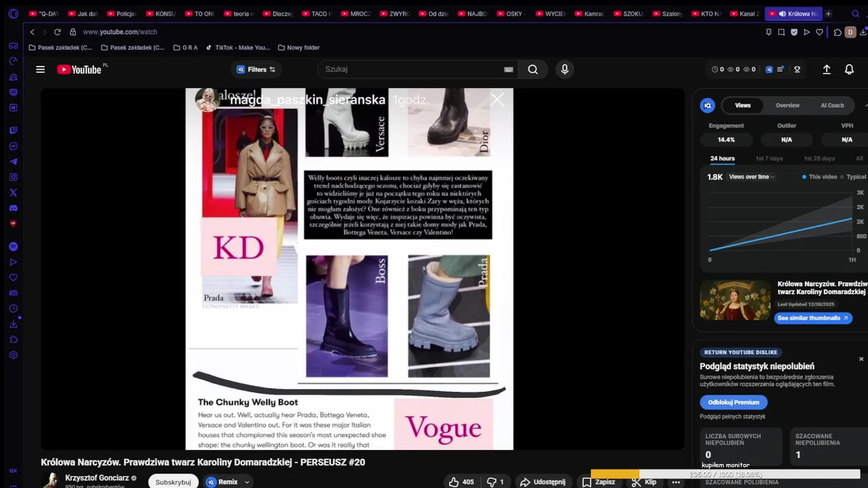
Task: Open the snapshot capture icon in the address bar
Action: (x=781, y=32)
